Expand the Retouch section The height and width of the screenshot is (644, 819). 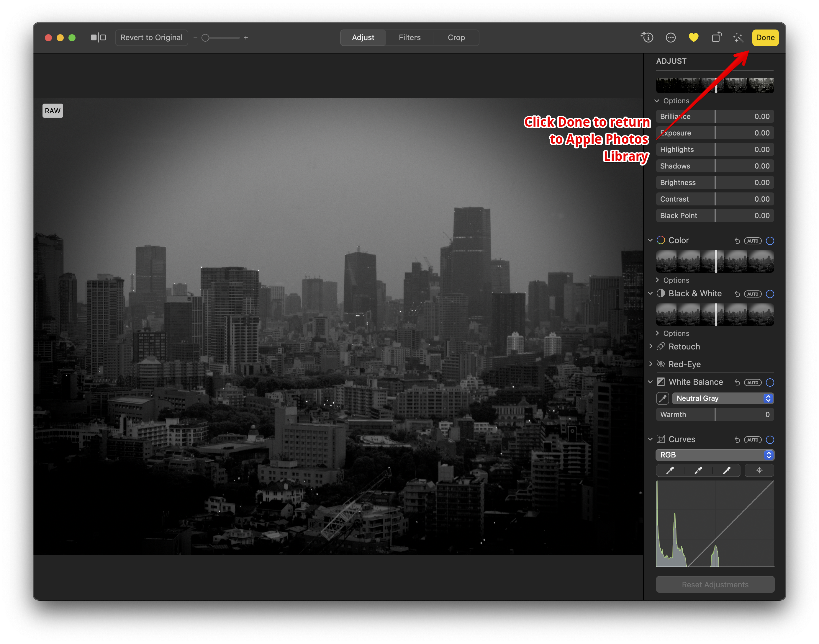[651, 346]
